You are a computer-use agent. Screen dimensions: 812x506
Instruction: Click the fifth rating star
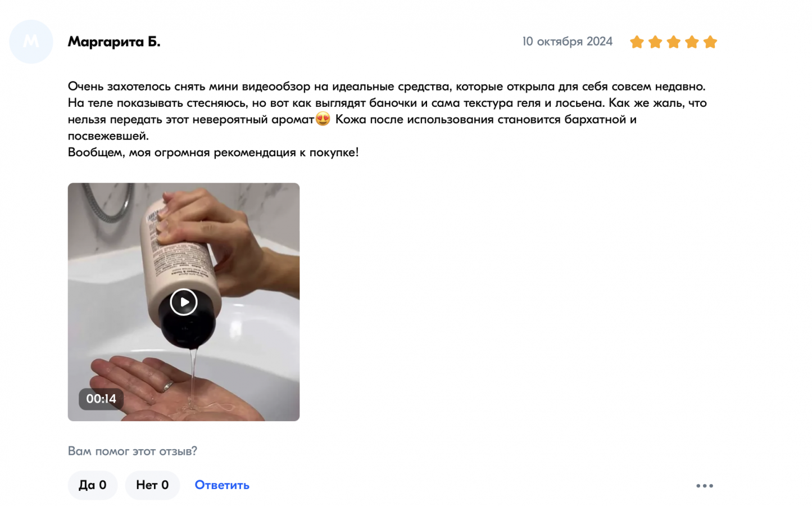click(710, 42)
